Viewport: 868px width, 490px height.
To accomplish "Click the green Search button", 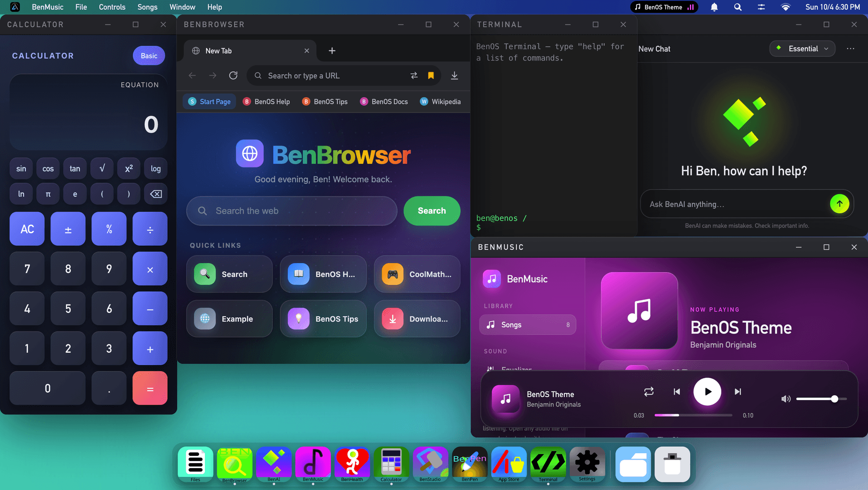I will point(432,211).
